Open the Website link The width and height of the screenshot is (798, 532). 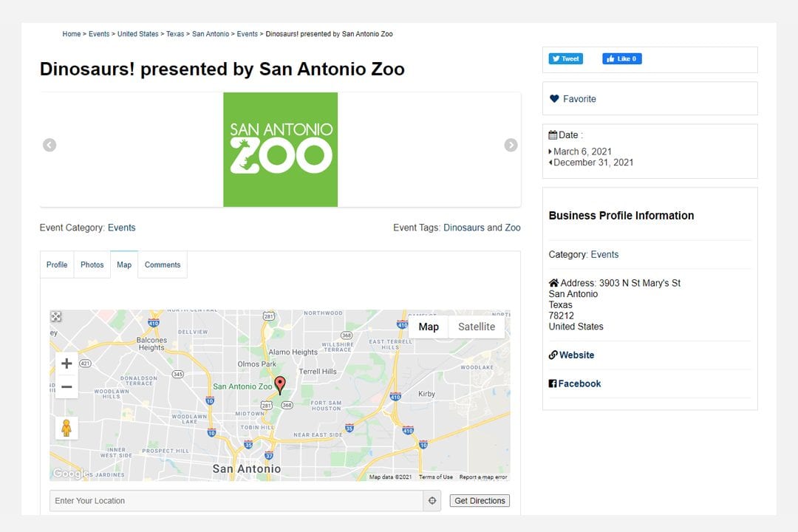[576, 355]
